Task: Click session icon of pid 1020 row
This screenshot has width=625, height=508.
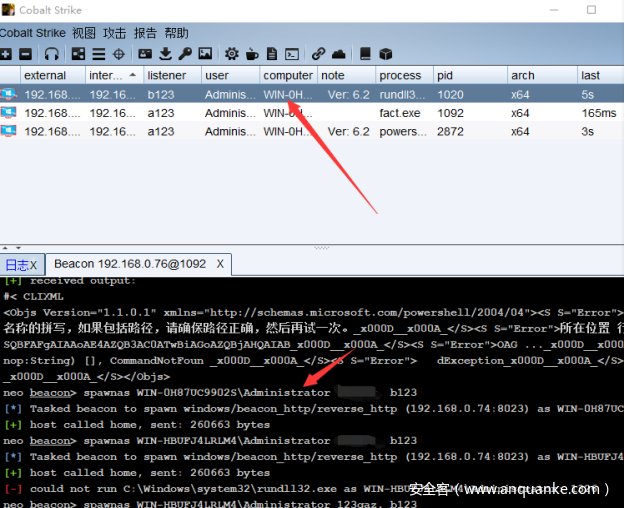Action: coord(8,94)
